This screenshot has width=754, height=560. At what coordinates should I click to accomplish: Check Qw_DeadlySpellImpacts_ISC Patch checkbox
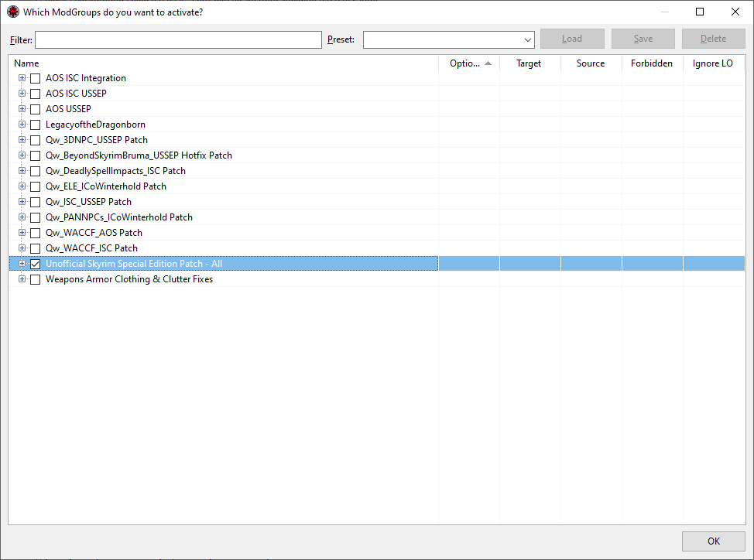(35, 171)
